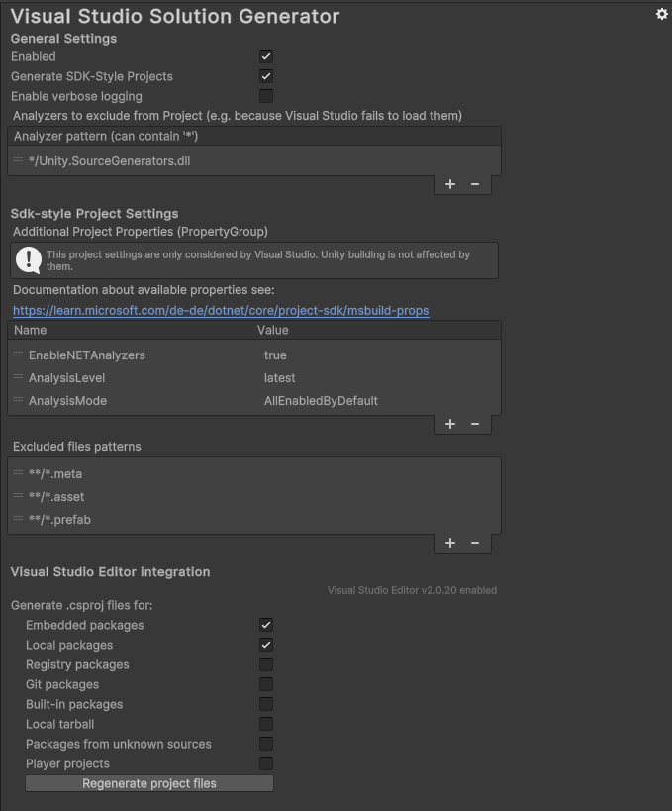Click Regenerate project files button

149,783
